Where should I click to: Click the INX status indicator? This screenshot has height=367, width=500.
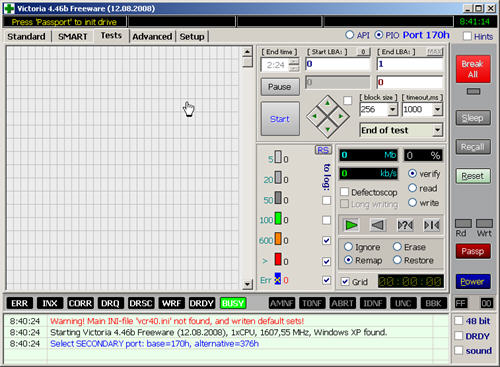(50, 303)
